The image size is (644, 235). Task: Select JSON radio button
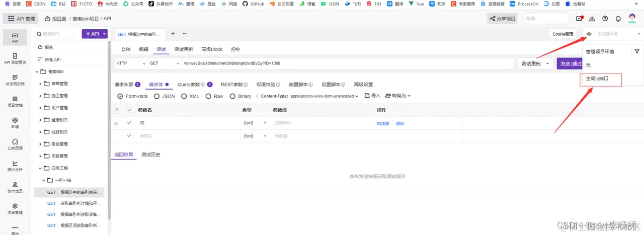[x=157, y=96]
